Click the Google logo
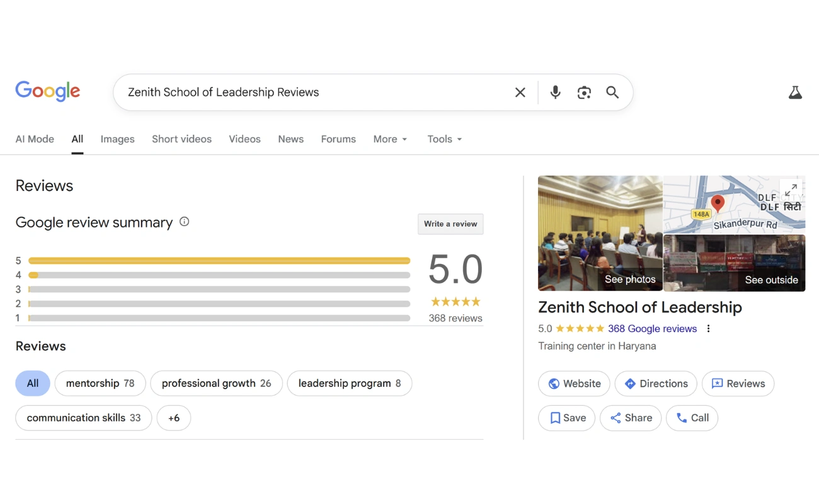 [48, 91]
